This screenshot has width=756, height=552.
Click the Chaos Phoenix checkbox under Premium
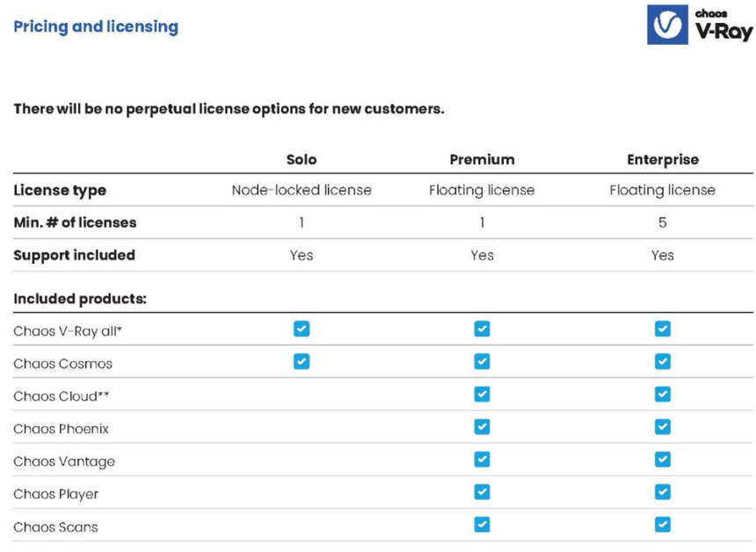tap(482, 426)
